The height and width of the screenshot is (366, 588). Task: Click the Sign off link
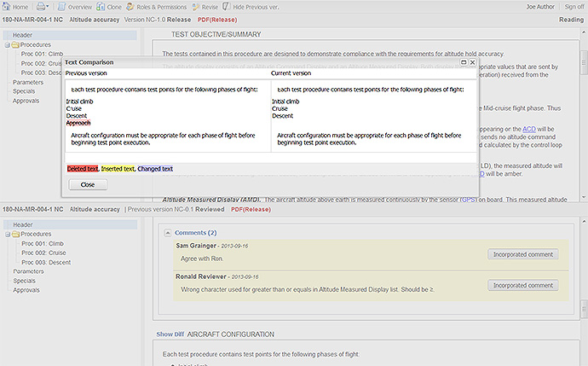pos(574,7)
